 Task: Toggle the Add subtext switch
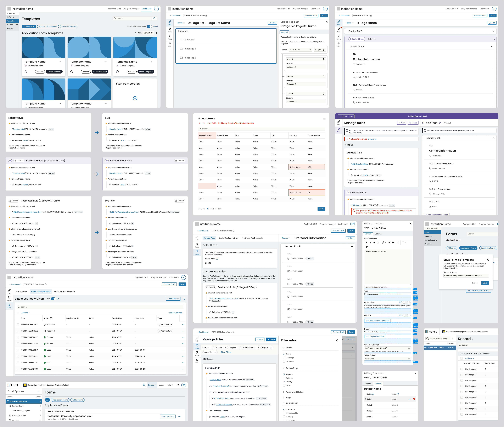[x=405, y=302]
